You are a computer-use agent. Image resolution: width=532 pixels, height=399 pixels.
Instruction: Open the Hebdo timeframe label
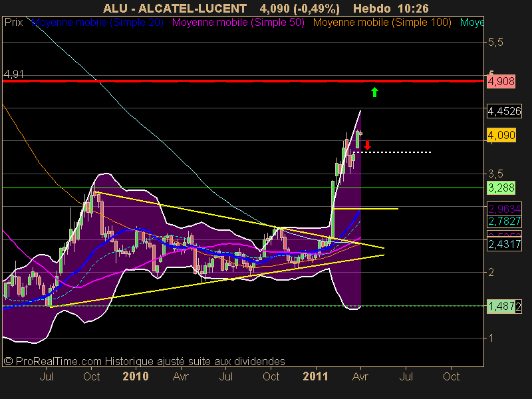point(372,8)
